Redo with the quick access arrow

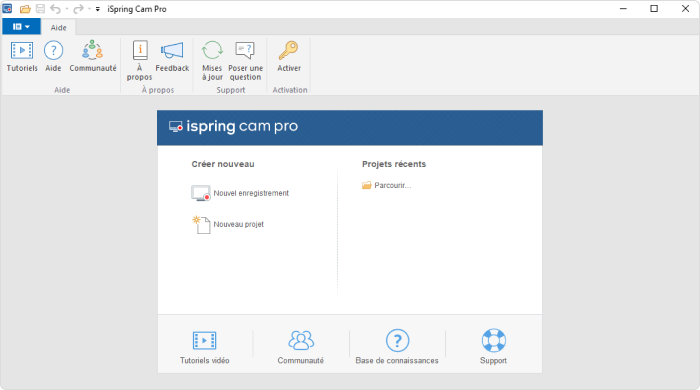click(78, 9)
